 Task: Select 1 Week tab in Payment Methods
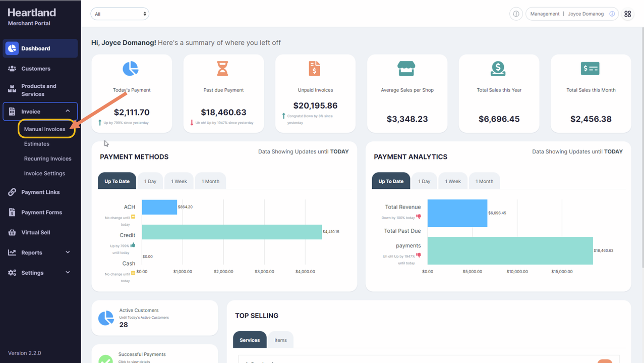179,181
